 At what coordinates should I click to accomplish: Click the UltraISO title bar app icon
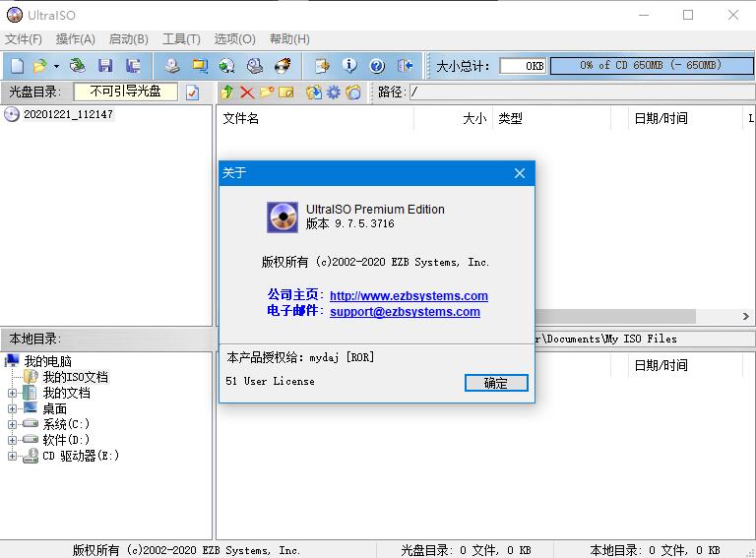coord(15,15)
